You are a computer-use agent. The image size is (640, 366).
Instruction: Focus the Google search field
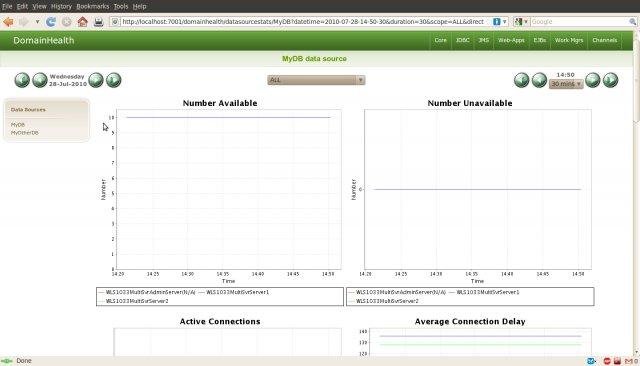click(579, 22)
